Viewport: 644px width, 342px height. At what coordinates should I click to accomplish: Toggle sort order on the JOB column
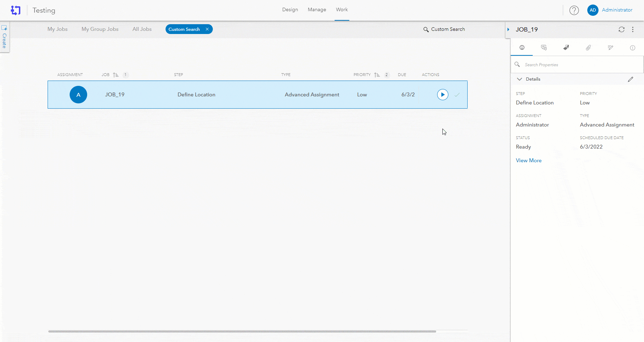tap(115, 75)
